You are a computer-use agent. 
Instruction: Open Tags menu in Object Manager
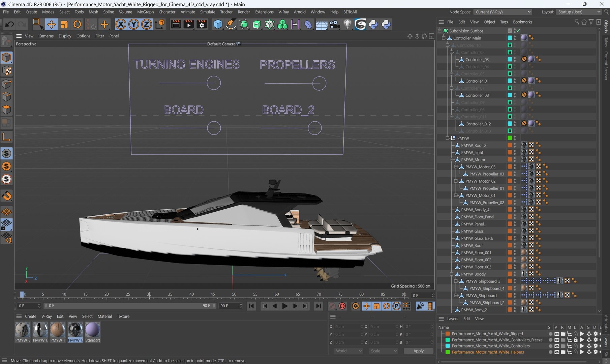[504, 22]
